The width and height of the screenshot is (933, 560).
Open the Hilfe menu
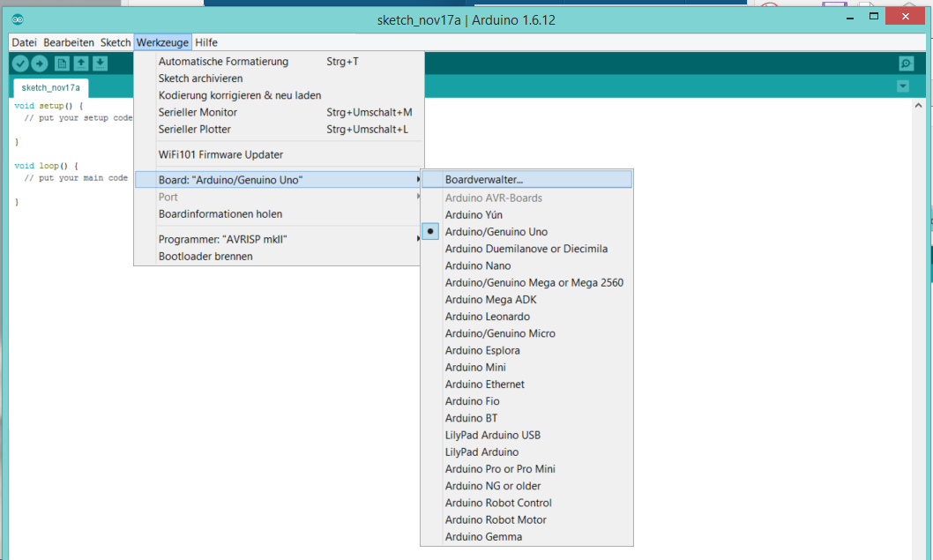pyautogui.click(x=205, y=42)
